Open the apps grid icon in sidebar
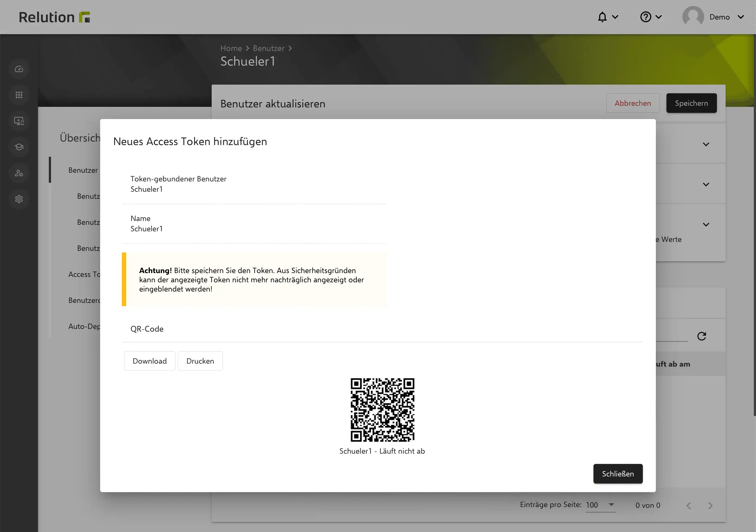Screen dimensions: 756x532 click(19, 95)
